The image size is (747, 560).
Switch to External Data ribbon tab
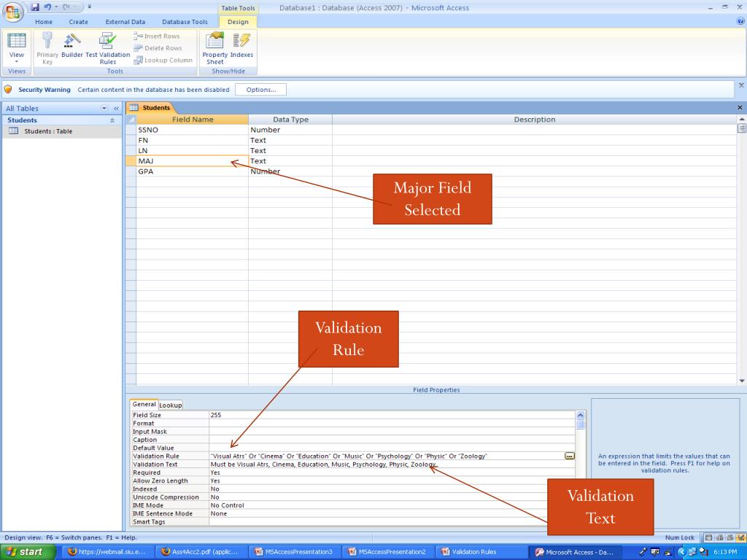click(125, 22)
